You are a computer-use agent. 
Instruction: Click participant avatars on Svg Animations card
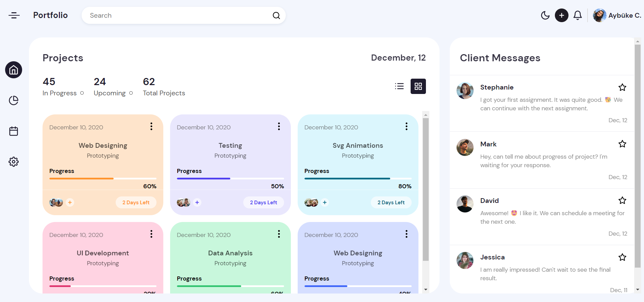tap(311, 203)
